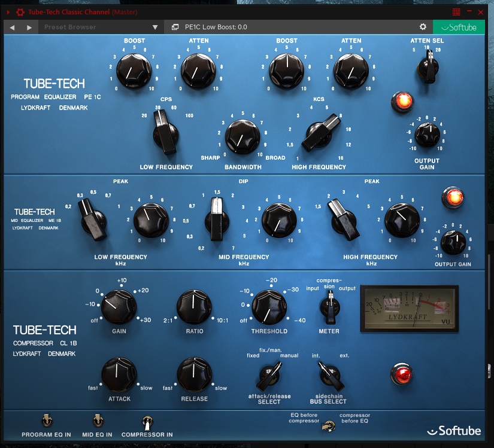494x448 pixels.
Task: Click the ATTEN SEL selector switch
Action: point(429,66)
